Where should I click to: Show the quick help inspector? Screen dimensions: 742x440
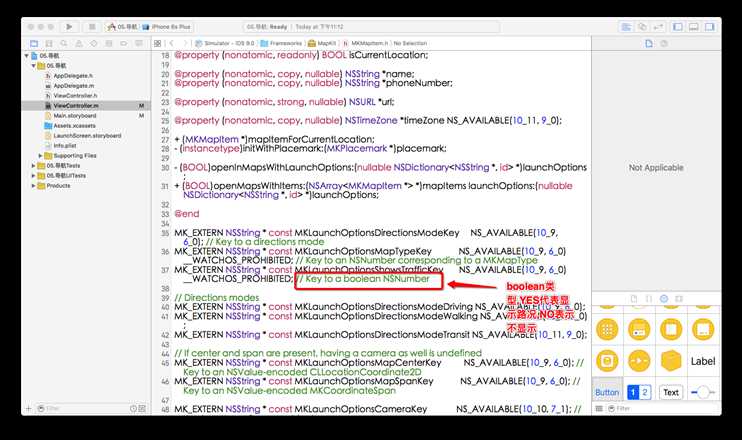664,44
